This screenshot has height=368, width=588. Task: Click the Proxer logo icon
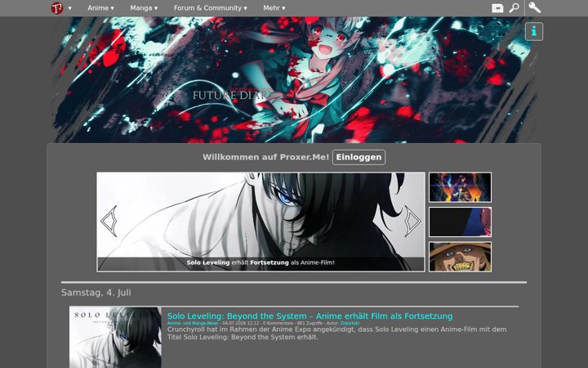(57, 8)
